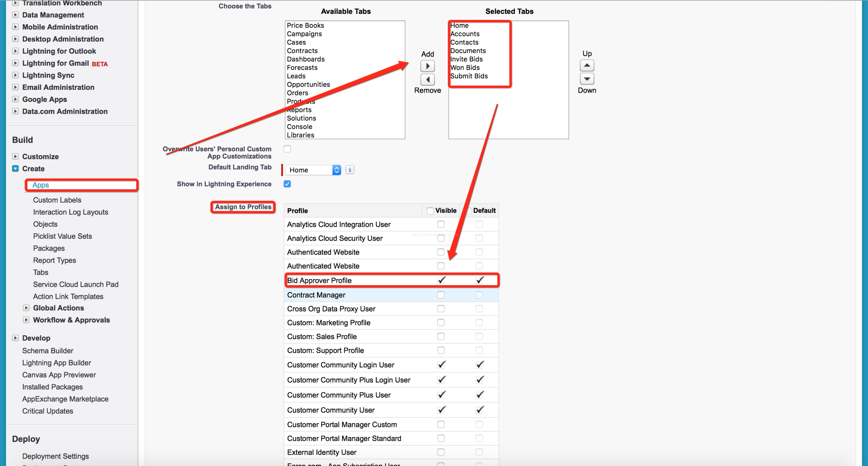Select Console in Available Tabs

[300, 127]
